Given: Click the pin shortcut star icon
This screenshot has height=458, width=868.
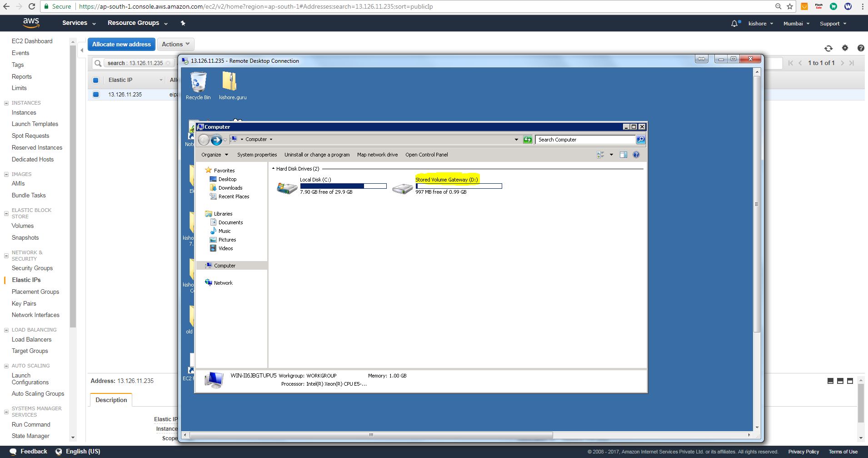Looking at the screenshot, I should (183, 23).
